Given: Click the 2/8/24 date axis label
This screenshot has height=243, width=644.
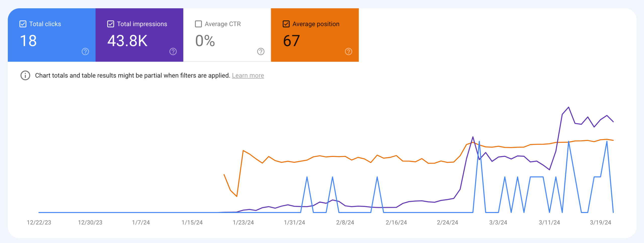Looking at the screenshot, I should click(x=345, y=222).
